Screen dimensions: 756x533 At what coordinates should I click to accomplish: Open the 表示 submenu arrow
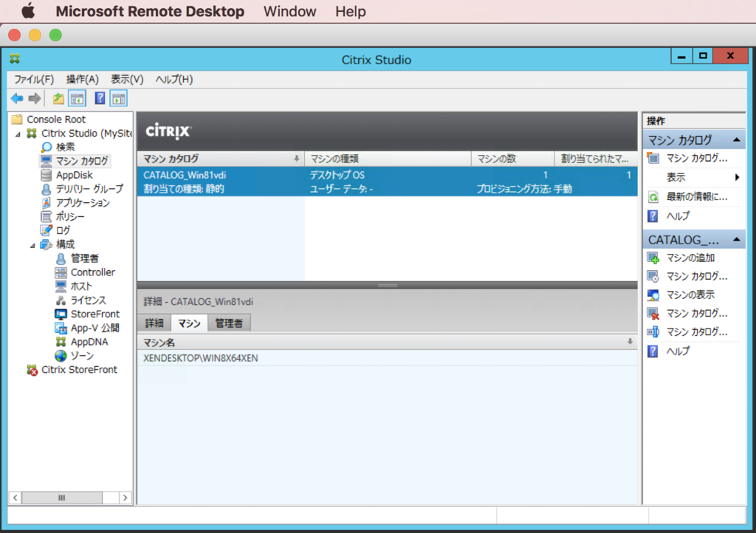pos(737,177)
